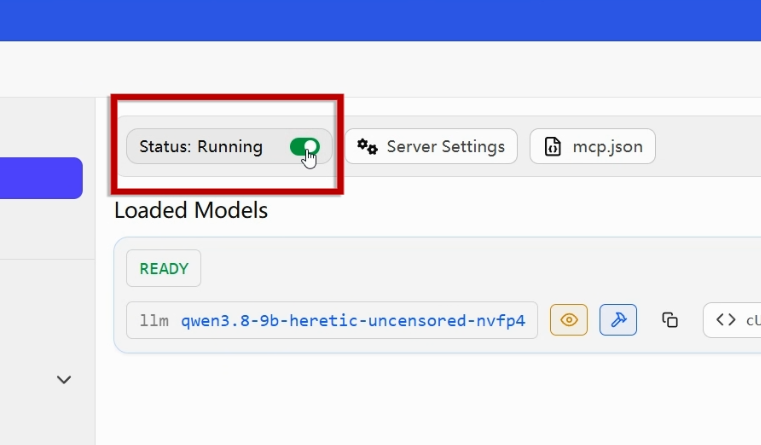Image resolution: width=761 pixels, height=445 pixels.
Task: Toggle the server Status switch off
Action: coord(305,147)
